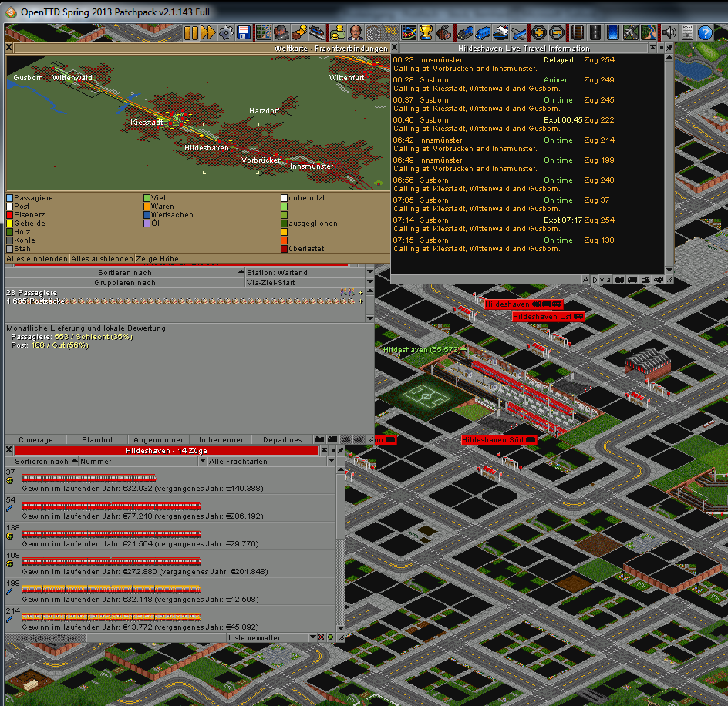Click the 'Umbenennen' station button
The width and height of the screenshot is (728, 706).
coord(220,440)
